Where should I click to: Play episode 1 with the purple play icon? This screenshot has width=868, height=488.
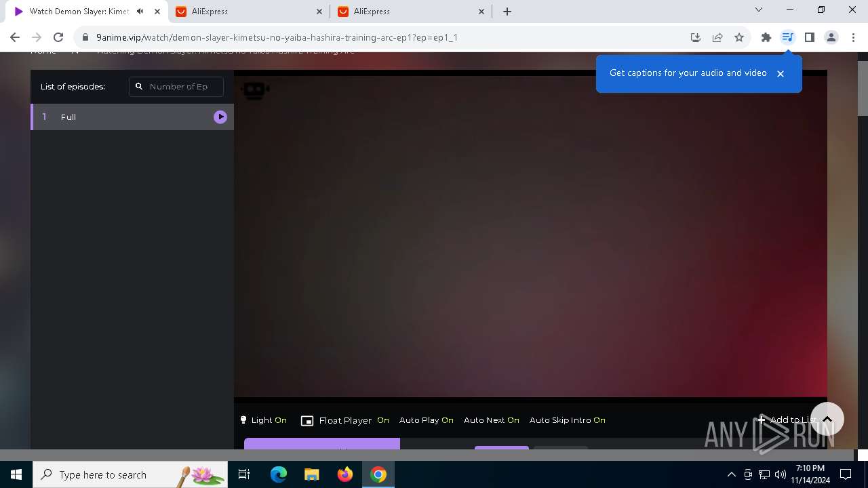pos(220,117)
